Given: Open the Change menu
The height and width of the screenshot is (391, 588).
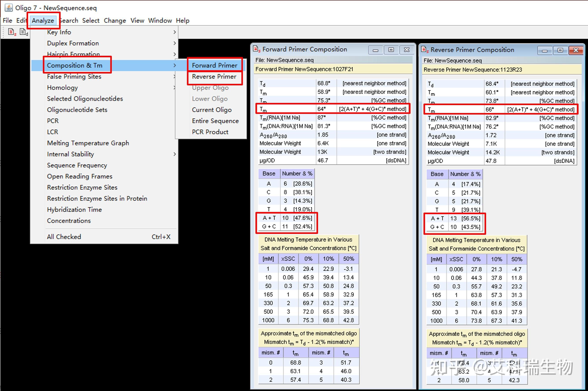Looking at the screenshot, I should [x=115, y=20].
